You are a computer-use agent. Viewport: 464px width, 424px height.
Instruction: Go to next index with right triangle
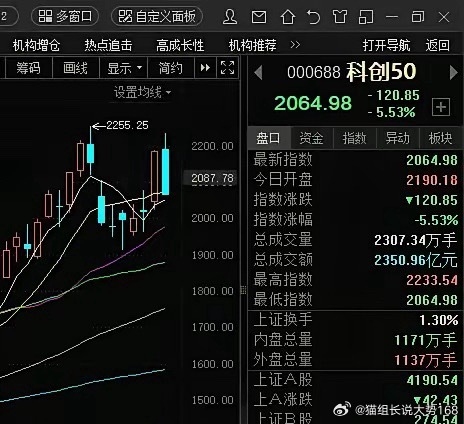tap(454, 72)
